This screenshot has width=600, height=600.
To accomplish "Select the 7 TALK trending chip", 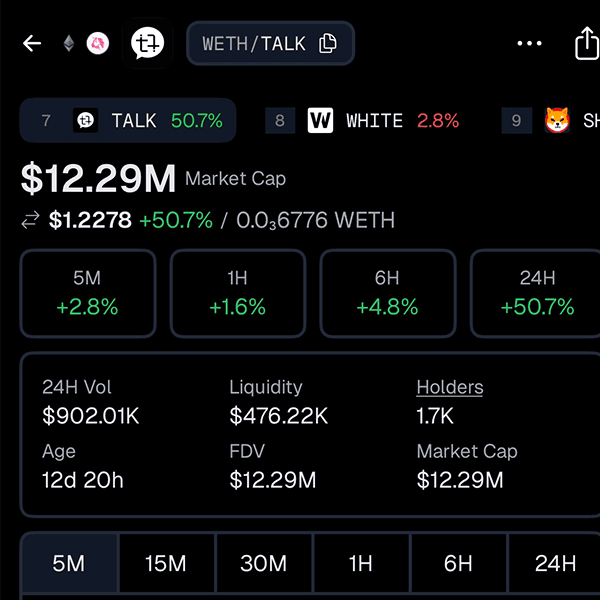I will (x=128, y=121).
